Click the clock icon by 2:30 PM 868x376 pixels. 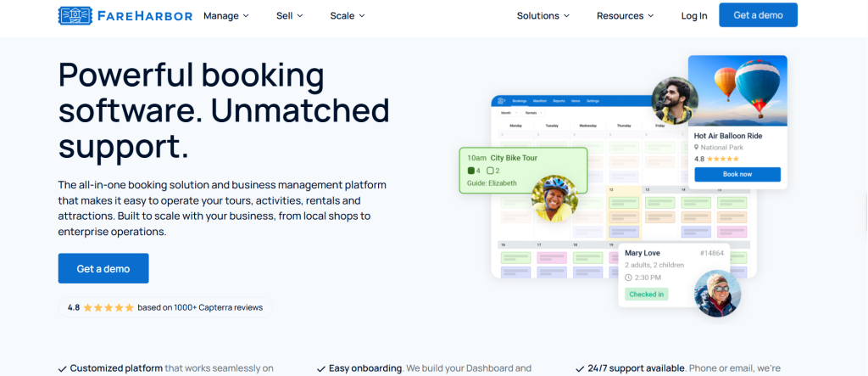click(x=628, y=278)
